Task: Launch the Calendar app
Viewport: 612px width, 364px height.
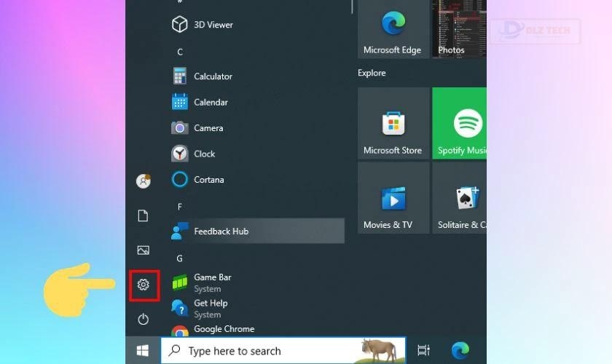Action: coord(211,103)
